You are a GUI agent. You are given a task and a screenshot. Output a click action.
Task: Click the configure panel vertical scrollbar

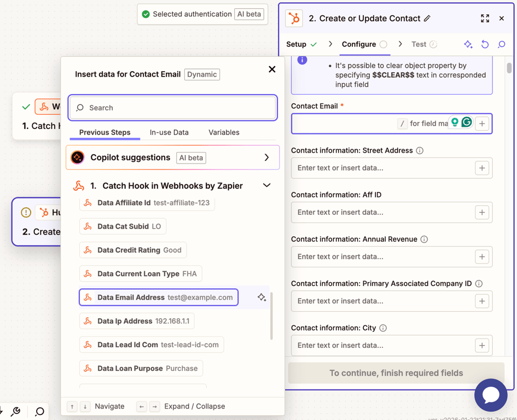pyautogui.click(x=509, y=68)
